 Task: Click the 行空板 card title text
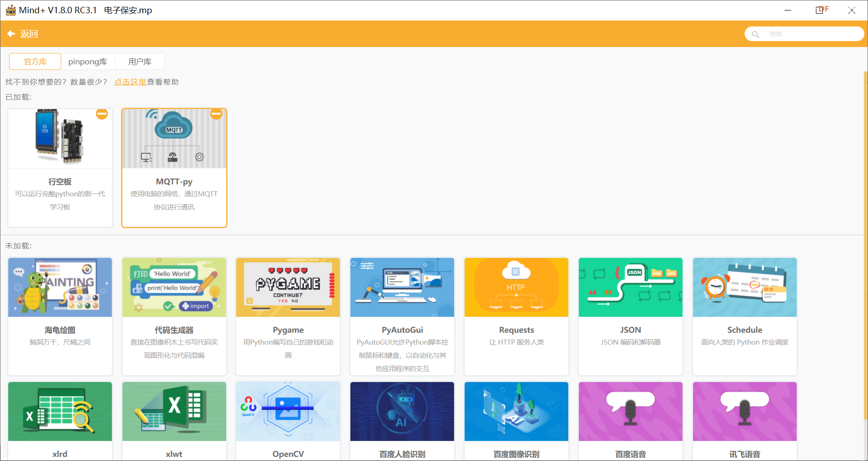coord(60,182)
